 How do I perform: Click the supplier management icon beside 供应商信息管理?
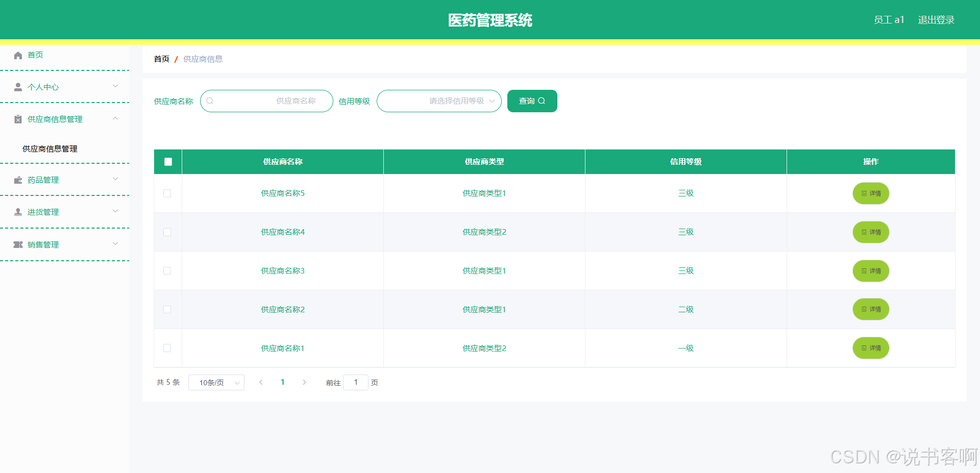pyautogui.click(x=18, y=119)
